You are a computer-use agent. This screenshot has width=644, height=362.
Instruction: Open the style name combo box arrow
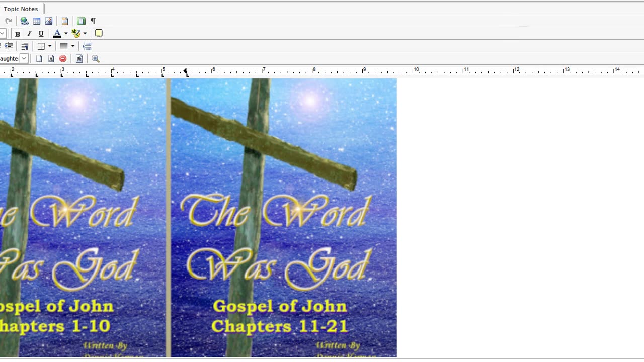pos(24,59)
